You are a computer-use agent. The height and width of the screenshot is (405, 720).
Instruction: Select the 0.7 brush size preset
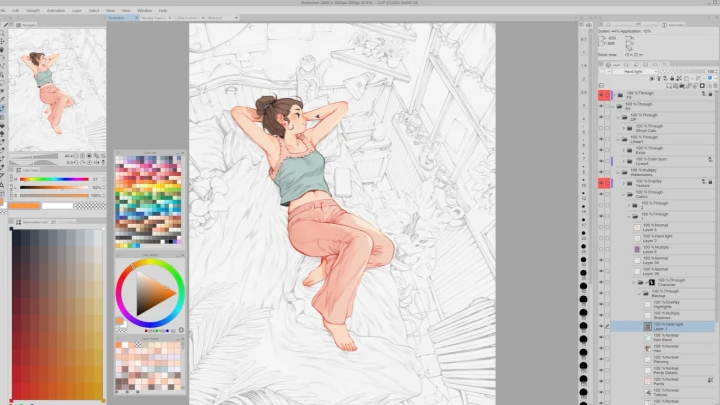pyautogui.click(x=584, y=39)
